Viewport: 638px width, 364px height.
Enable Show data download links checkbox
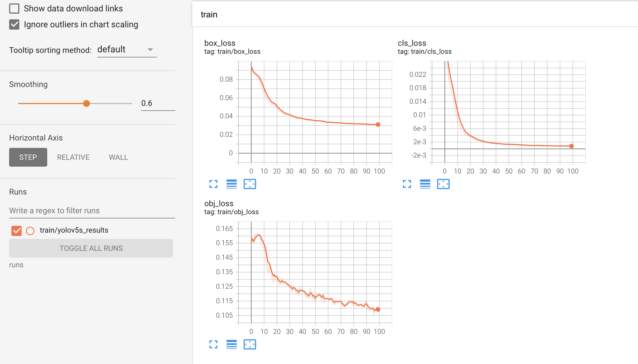(x=14, y=9)
